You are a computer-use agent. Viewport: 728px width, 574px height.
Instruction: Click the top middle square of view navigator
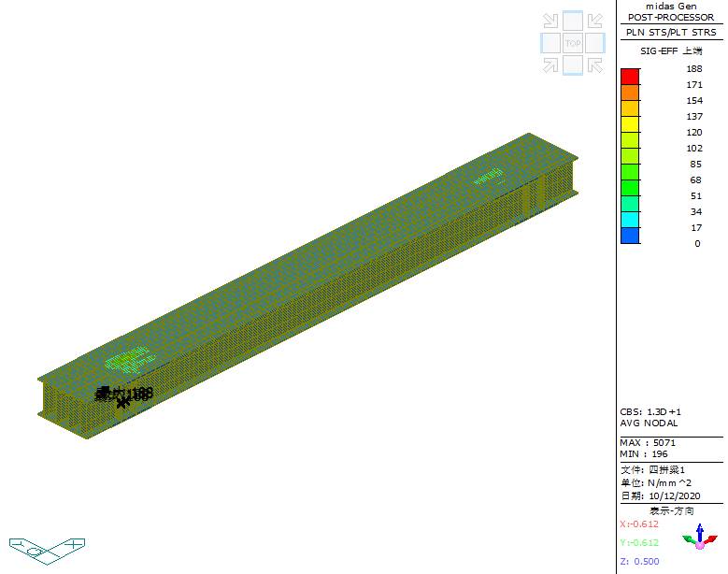click(x=573, y=21)
